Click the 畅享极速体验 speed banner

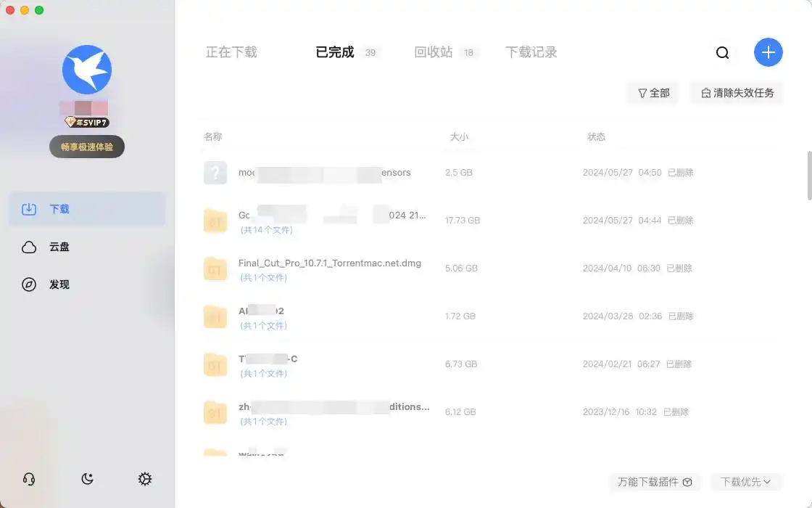(86, 146)
